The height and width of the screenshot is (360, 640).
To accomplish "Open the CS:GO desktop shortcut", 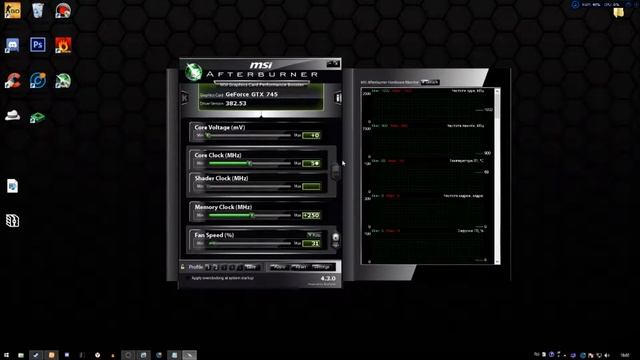I will (x=13, y=10).
